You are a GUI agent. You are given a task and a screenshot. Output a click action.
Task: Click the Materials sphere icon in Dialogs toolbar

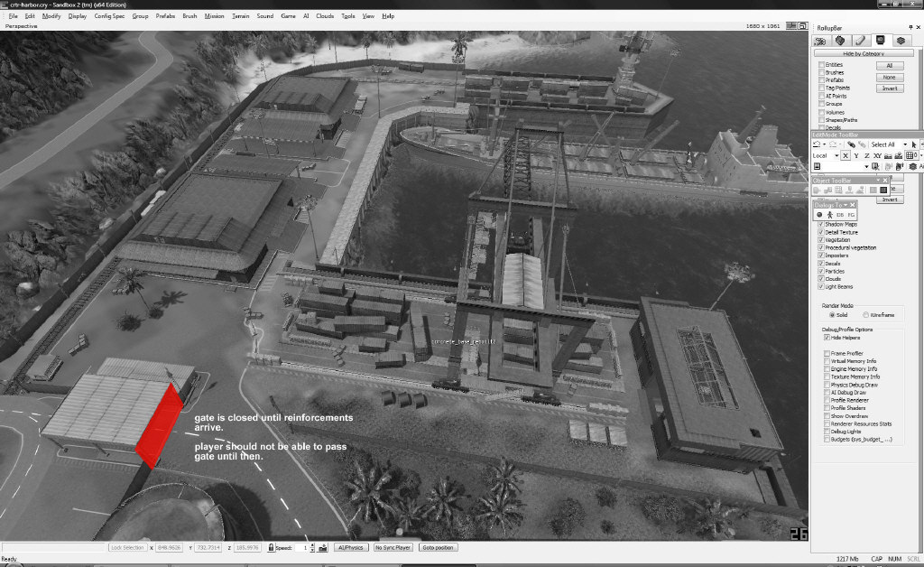pyautogui.click(x=819, y=215)
